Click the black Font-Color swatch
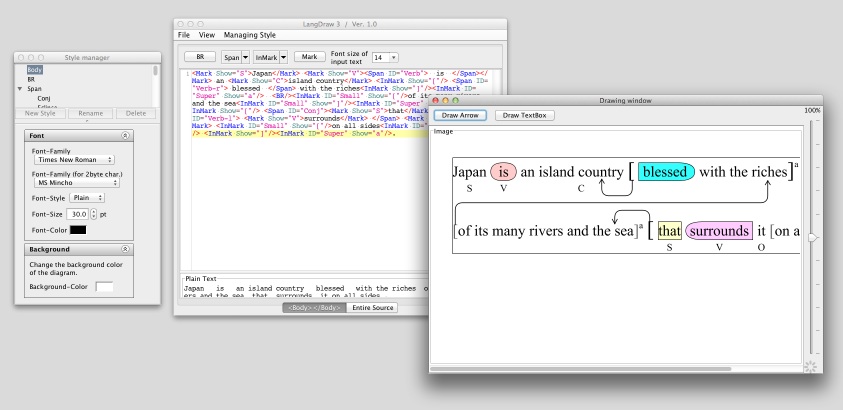Viewport: 843px width, 410px height. click(x=77, y=229)
